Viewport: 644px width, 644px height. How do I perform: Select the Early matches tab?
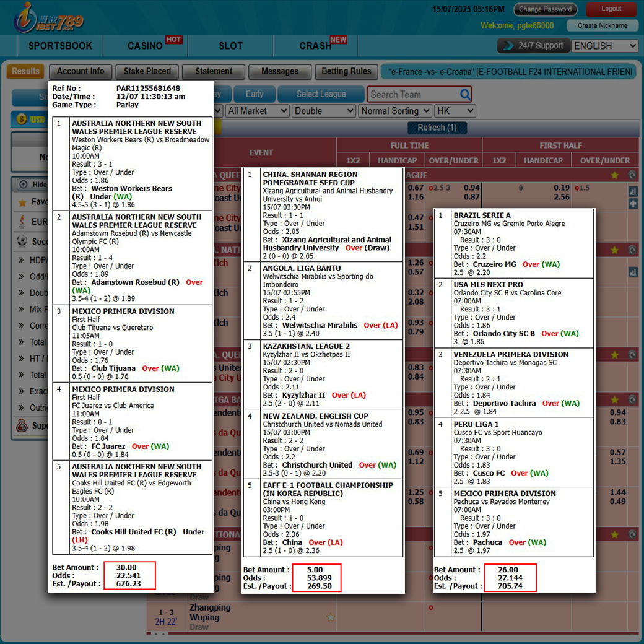[255, 94]
